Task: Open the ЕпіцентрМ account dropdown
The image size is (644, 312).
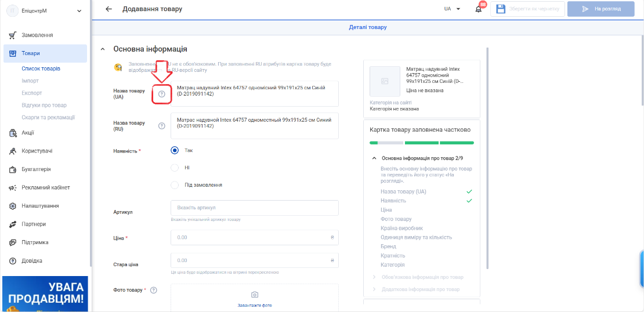Action: pyautogui.click(x=79, y=11)
